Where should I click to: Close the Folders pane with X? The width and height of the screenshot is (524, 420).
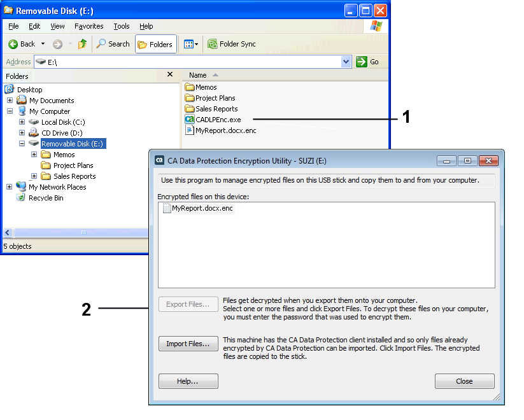[170, 74]
